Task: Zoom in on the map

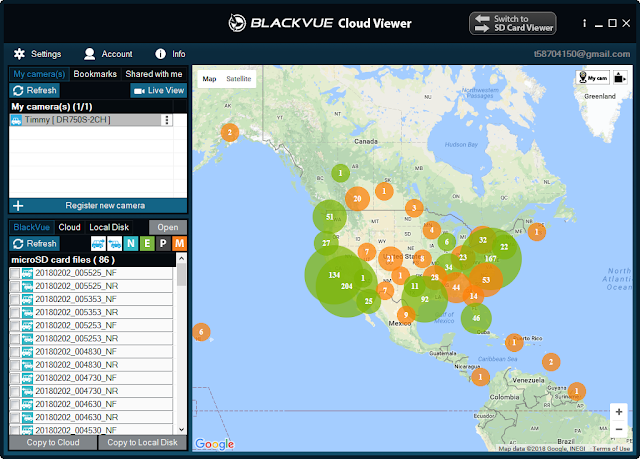Action: click(x=619, y=412)
